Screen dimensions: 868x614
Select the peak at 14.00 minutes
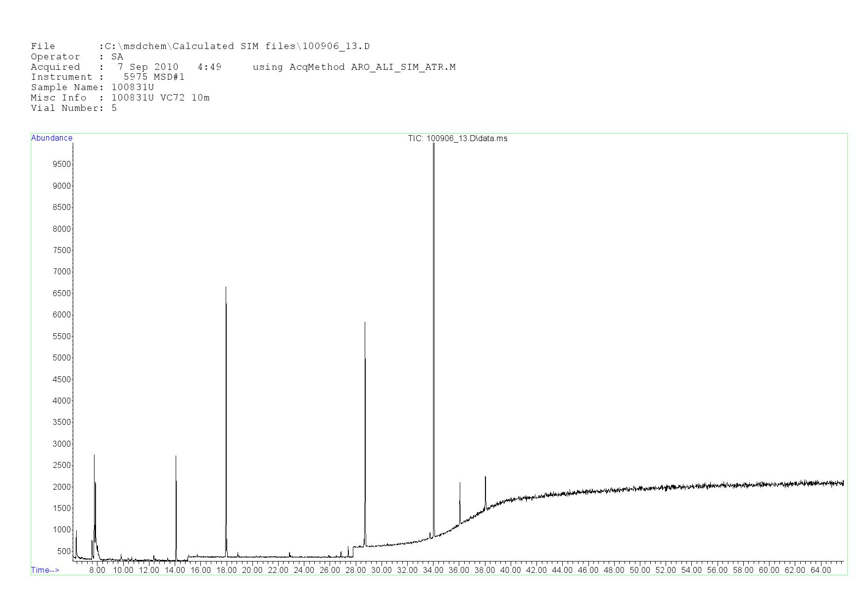(176, 495)
